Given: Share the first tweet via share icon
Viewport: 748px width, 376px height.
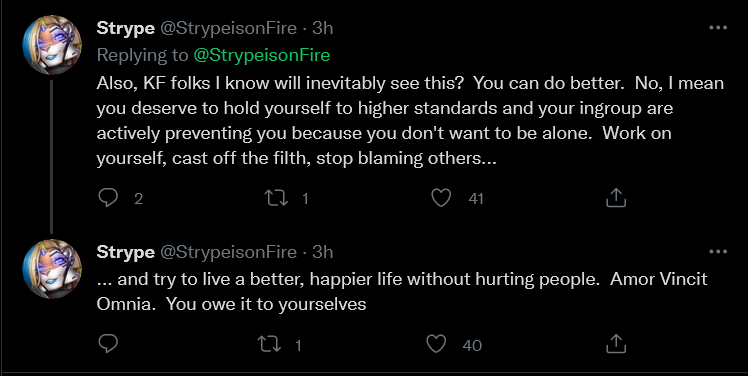Looking at the screenshot, I should tap(615, 198).
